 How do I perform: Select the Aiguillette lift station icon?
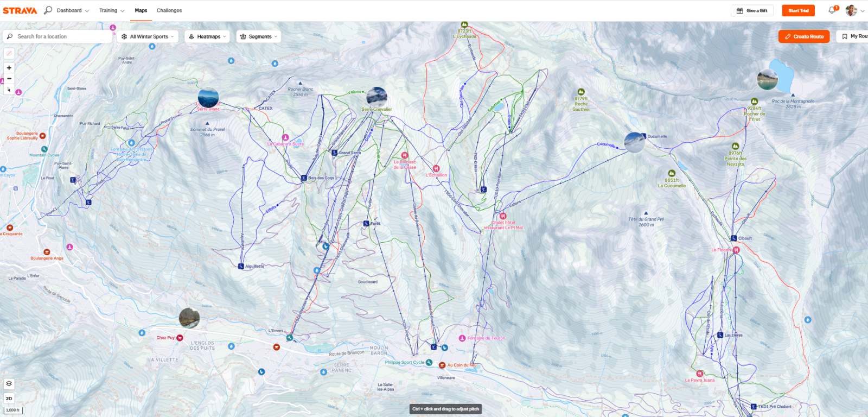241,266
